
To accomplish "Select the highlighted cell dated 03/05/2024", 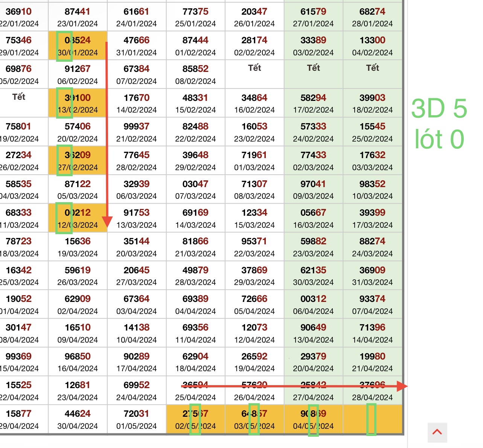I will [x=254, y=419].
